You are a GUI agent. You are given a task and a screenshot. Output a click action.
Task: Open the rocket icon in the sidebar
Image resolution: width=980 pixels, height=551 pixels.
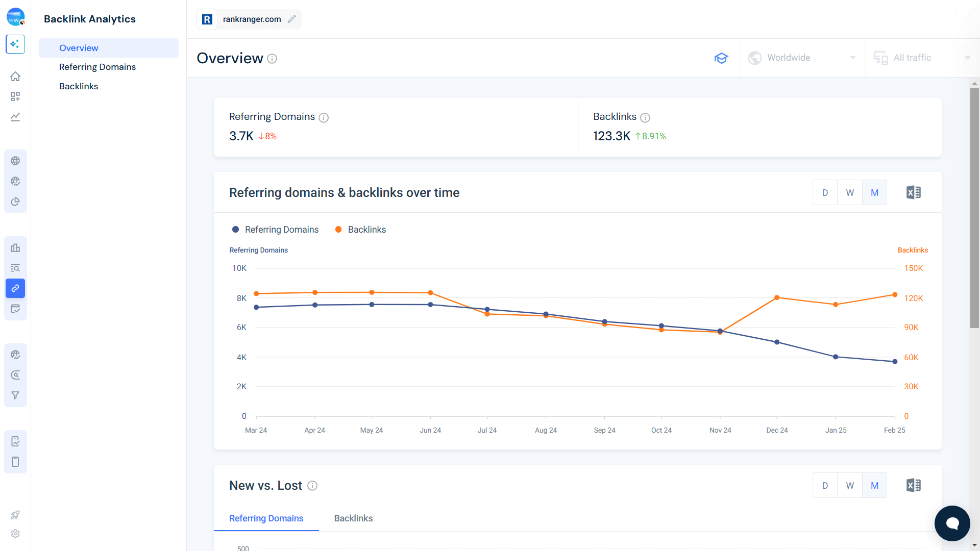click(x=15, y=515)
